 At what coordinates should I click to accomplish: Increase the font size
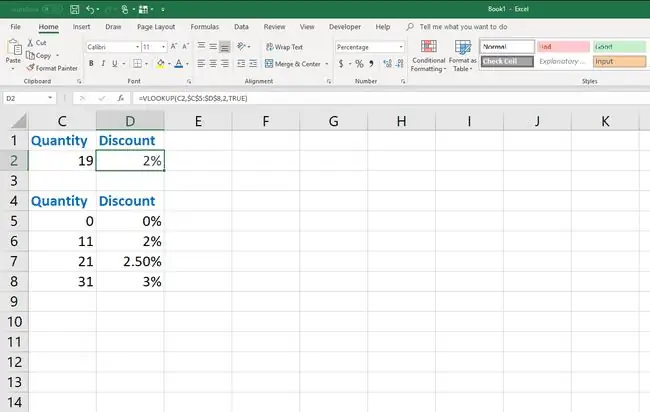[x=174, y=46]
